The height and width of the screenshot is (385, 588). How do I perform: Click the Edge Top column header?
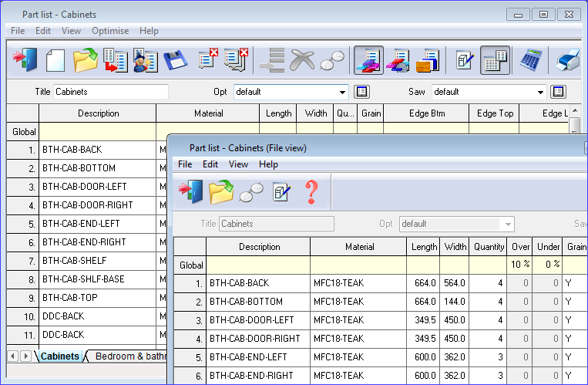click(495, 113)
